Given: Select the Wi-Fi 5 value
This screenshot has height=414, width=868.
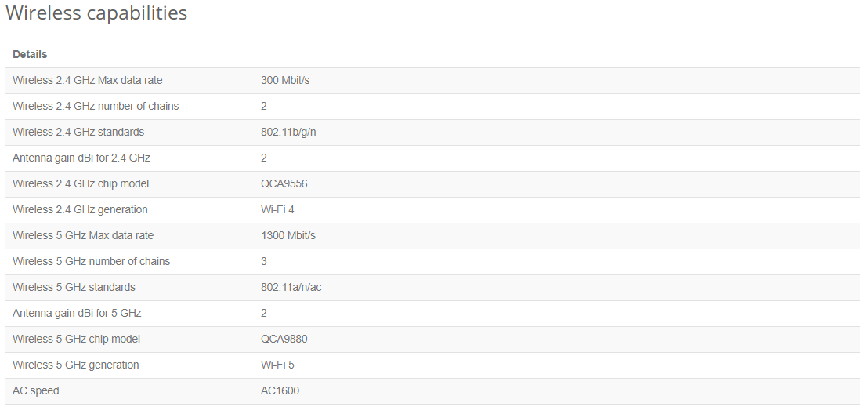Looking at the screenshot, I should tap(277, 365).
